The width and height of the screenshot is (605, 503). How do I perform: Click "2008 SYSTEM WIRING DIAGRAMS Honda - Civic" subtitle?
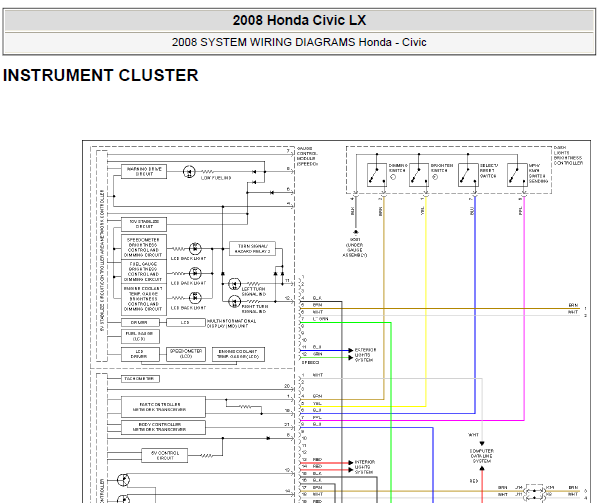click(299, 42)
